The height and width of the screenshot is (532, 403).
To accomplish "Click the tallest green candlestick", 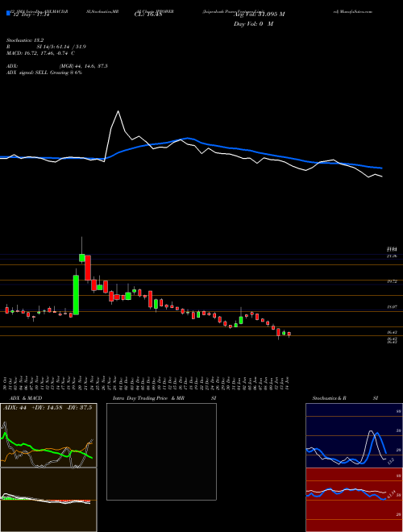I will point(76,295).
